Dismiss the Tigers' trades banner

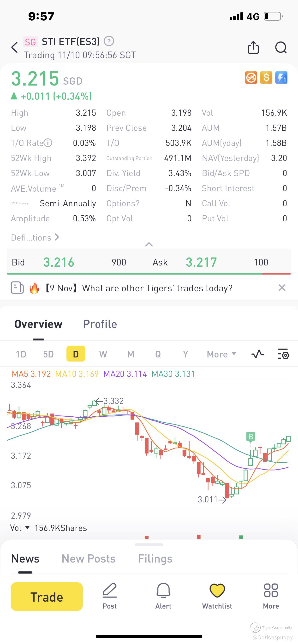282,288
